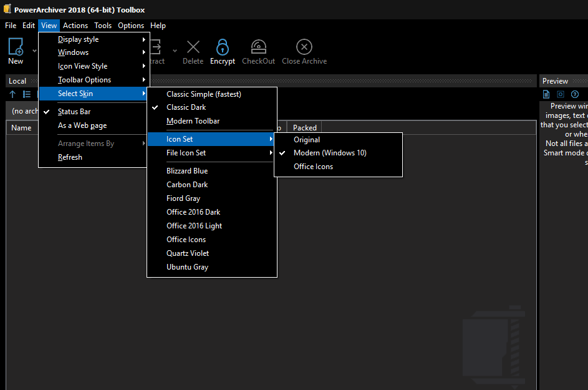Apply the Carbon Dark skin

(x=212, y=185)
